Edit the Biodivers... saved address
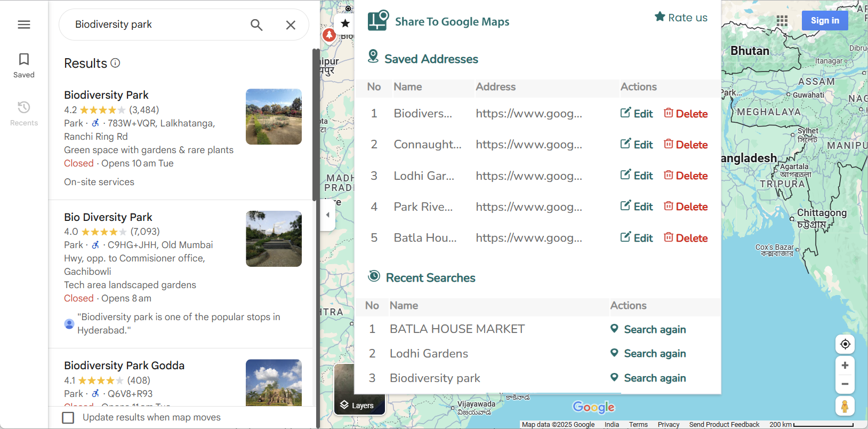Viewport: 868px width, 429px height. pyautogui.click(x=637, y=114)
